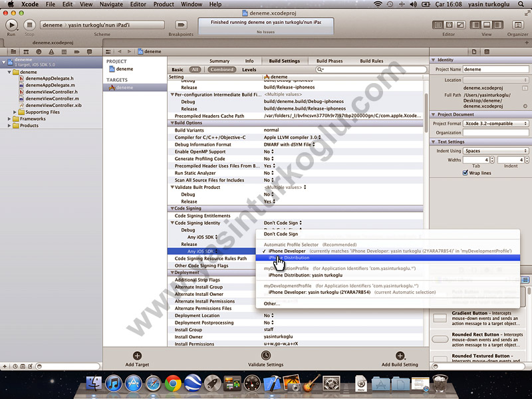Toggle the Utilities pane

coord(497,25)
